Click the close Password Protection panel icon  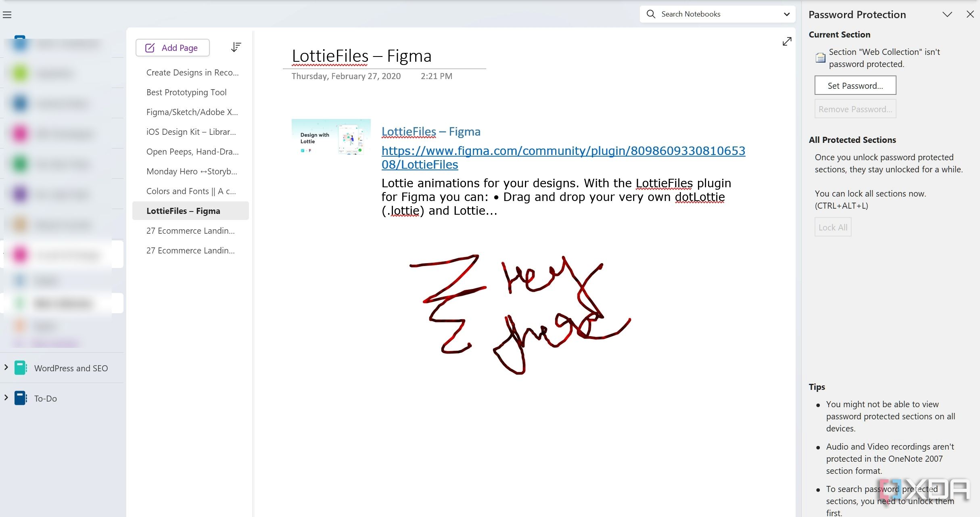(x=969, y=14)
